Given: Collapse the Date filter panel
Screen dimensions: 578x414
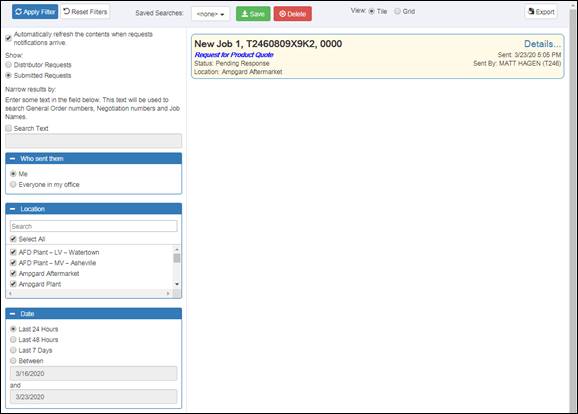Looking at the screenshot, I should click(x=13, y=314).
